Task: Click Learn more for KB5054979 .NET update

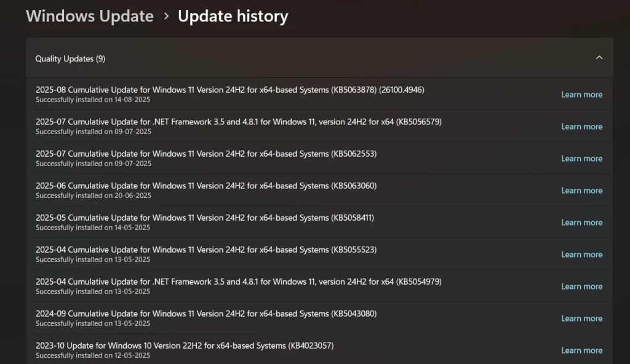Action: point(581,287)
